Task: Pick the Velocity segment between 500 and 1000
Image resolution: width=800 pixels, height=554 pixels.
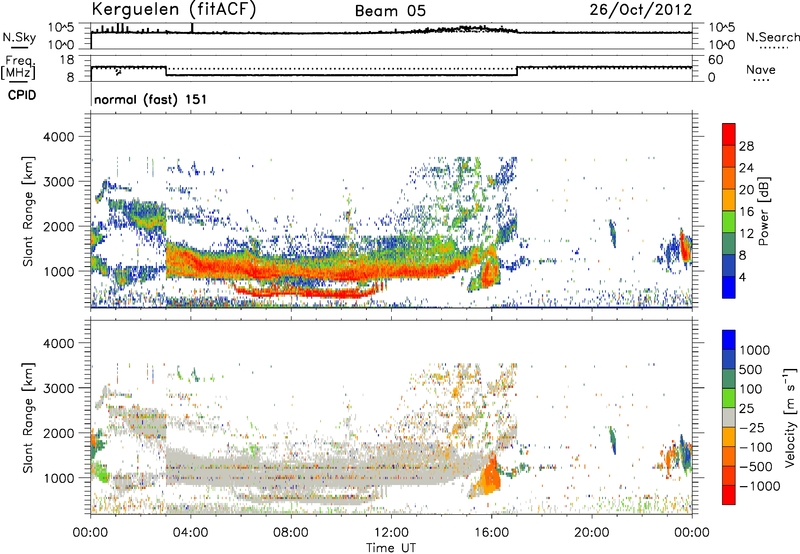Action: coord(729,359)
